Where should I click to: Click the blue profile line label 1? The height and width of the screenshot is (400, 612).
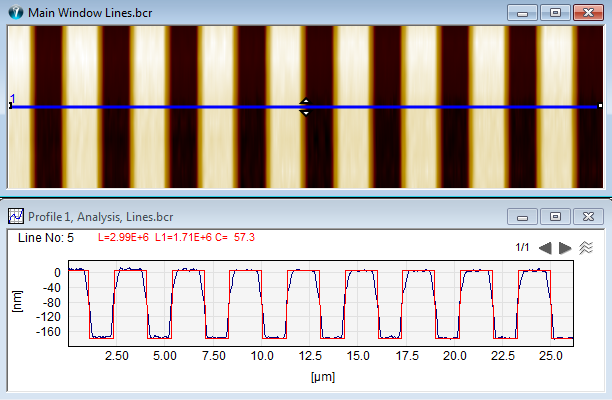tap(13, 98)
